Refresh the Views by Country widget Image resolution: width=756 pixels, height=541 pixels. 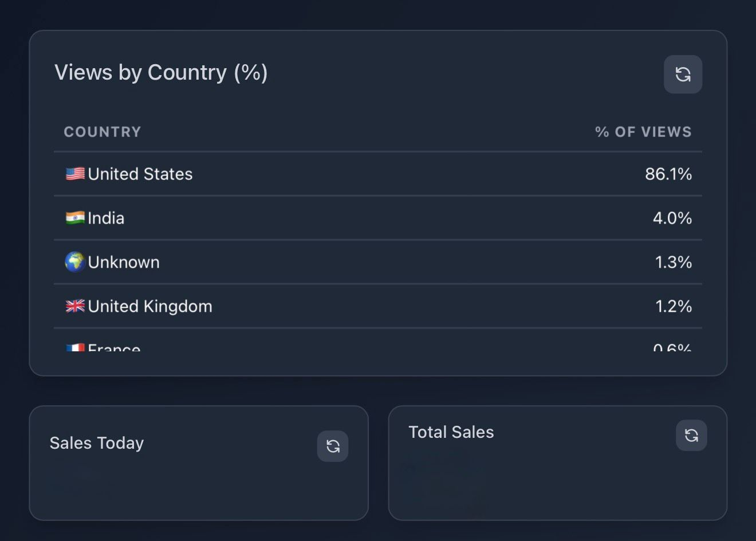tap(683, 75)
